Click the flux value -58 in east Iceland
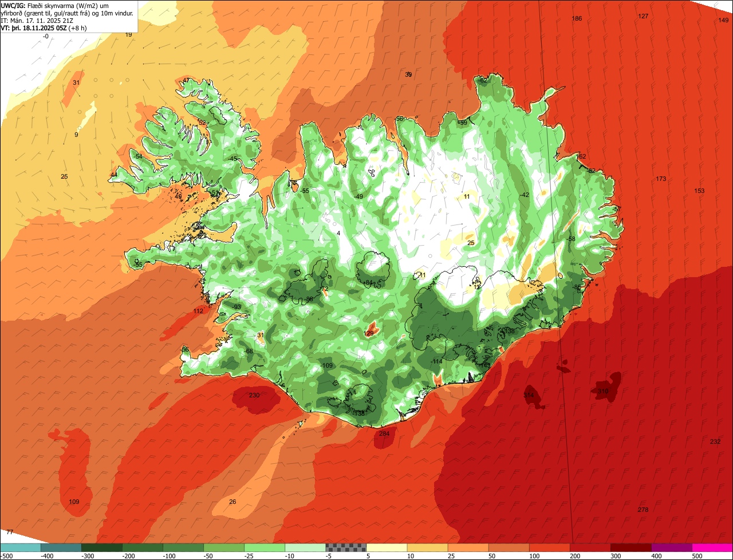Screen dimensions: 733x560 [x=571, y=239]
